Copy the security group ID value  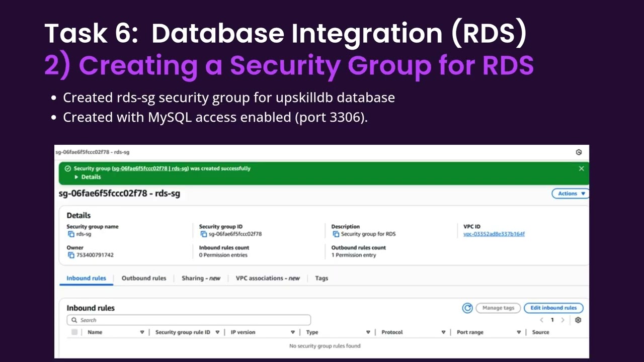point(204,234)
